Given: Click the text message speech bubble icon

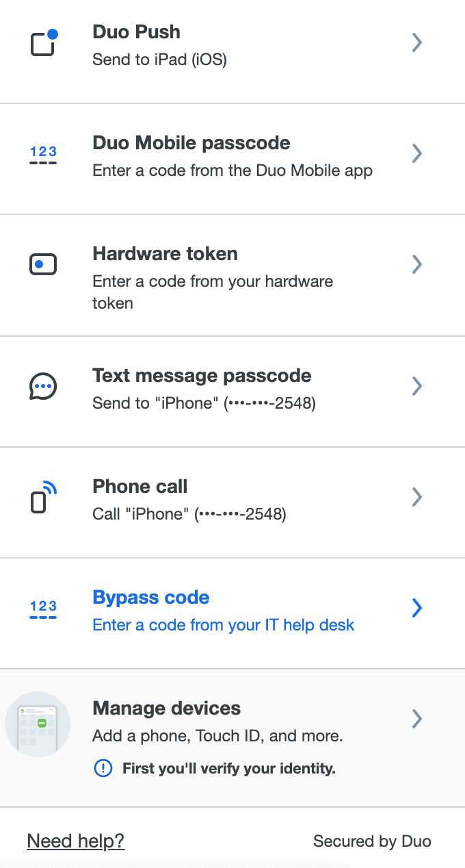Looking at the screenshot, I should click(43, 387).
